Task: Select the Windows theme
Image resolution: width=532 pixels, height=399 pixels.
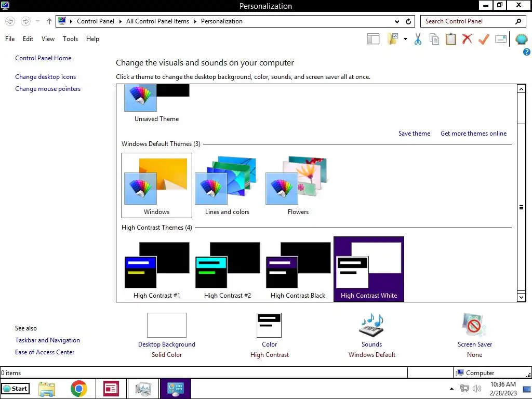Action: [x=157, y=185]
